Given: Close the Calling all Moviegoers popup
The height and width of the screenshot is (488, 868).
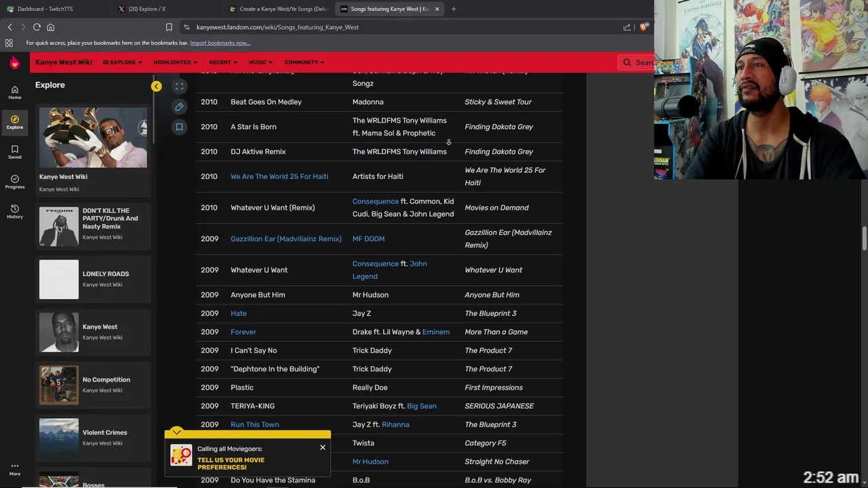Looking at the screenshot, I should pos(323,447).
